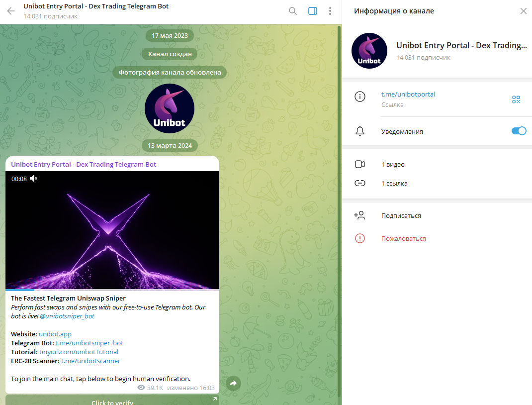The height and width of the screenshot is (405, 532).
Task: Open the unibot.app website link
Action: point(55,334)
